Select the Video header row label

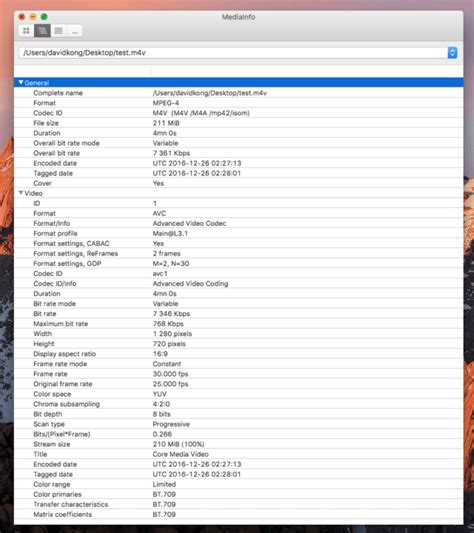[x=33, y=193]
